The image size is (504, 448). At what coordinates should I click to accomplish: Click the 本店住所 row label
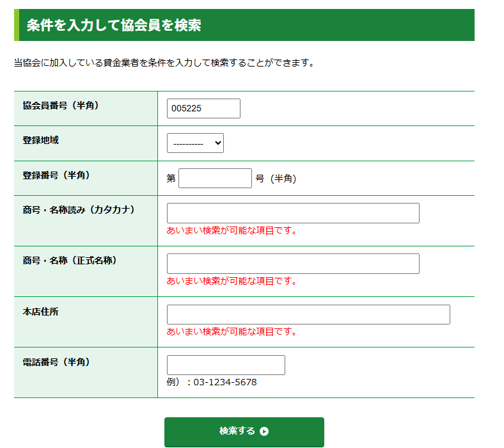[x=41, y=312]
